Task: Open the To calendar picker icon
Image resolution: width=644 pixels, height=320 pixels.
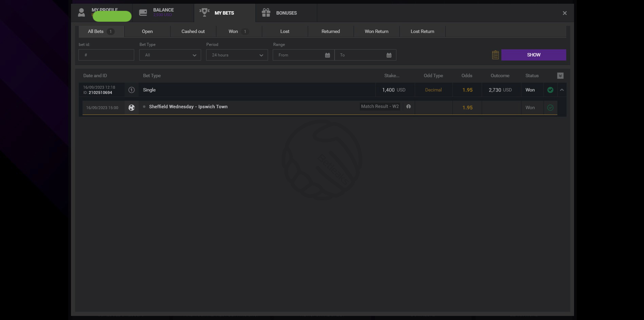Action: 389,55
